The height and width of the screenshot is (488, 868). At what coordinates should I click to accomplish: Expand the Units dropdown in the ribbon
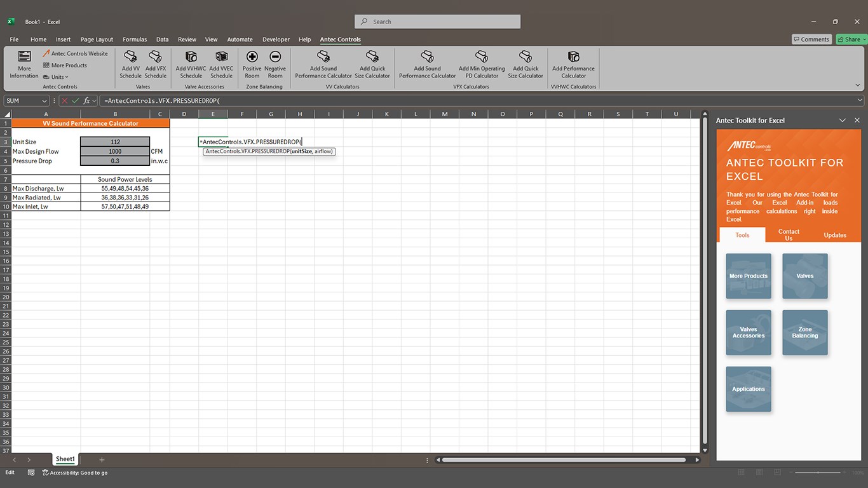(56, 77)
